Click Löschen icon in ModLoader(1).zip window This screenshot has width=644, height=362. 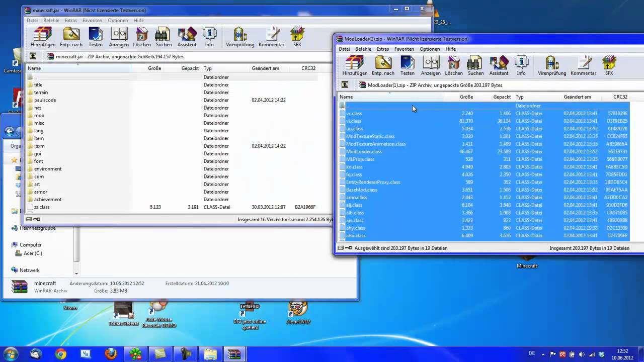click(x=454, y=65)
